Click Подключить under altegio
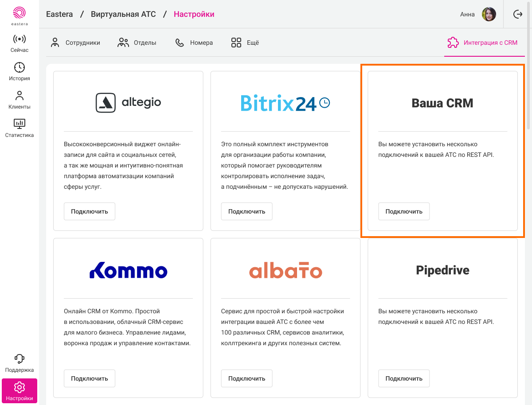This screenshot has height=405, width=532. pyautogui.click(x=90, y=211)
